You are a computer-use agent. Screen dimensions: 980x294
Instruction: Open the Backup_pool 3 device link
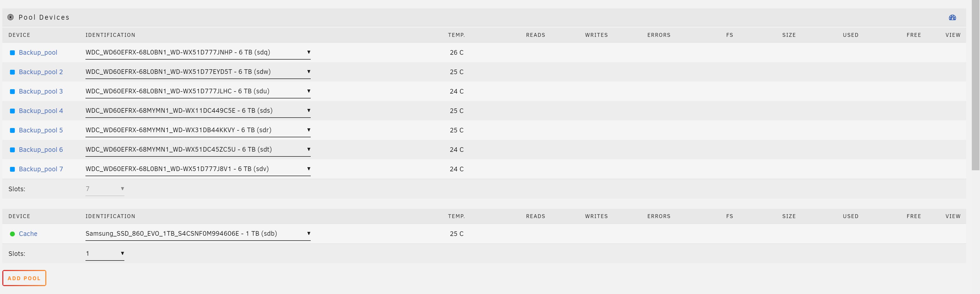click(41, 91)
